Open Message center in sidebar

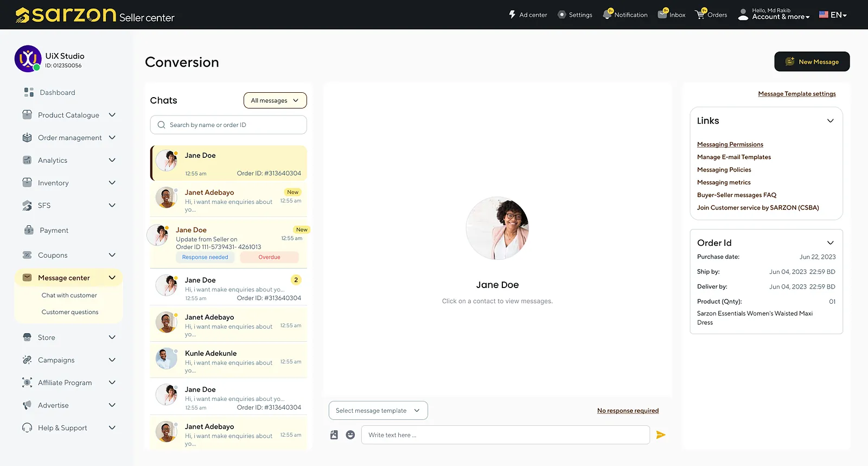pyautogui.click(x=69, y=278)
